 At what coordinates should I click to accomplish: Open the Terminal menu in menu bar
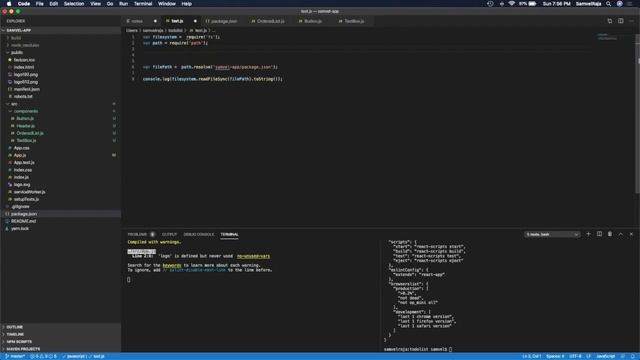pyautogui.click(x=143, y=4)
